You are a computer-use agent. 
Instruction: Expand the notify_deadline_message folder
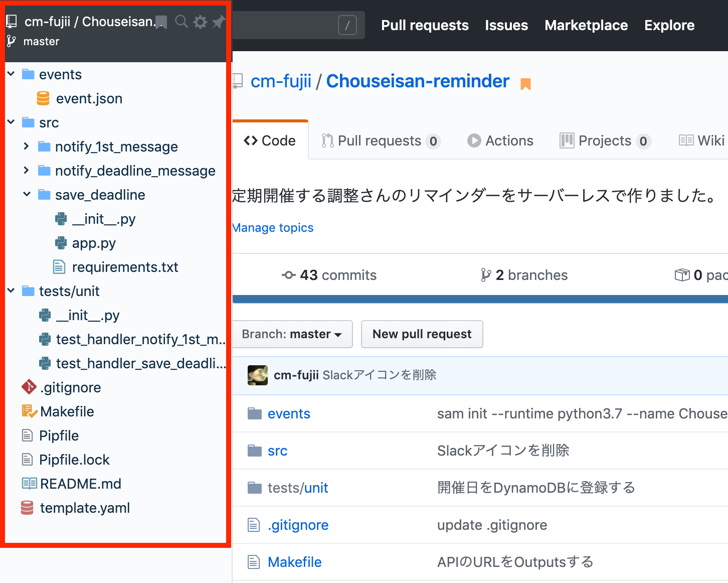point(26,171)
